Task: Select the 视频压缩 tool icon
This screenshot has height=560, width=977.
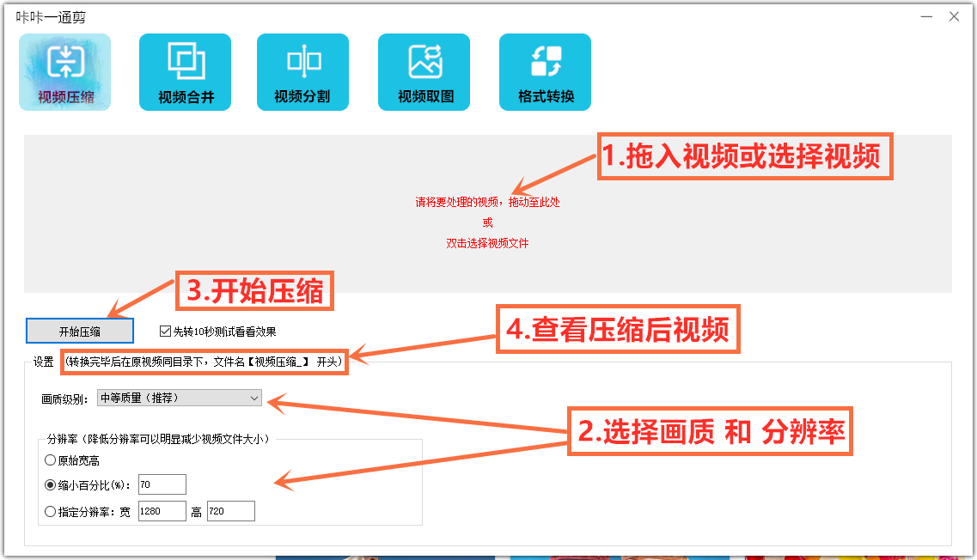Action: [x=64, y=71]
